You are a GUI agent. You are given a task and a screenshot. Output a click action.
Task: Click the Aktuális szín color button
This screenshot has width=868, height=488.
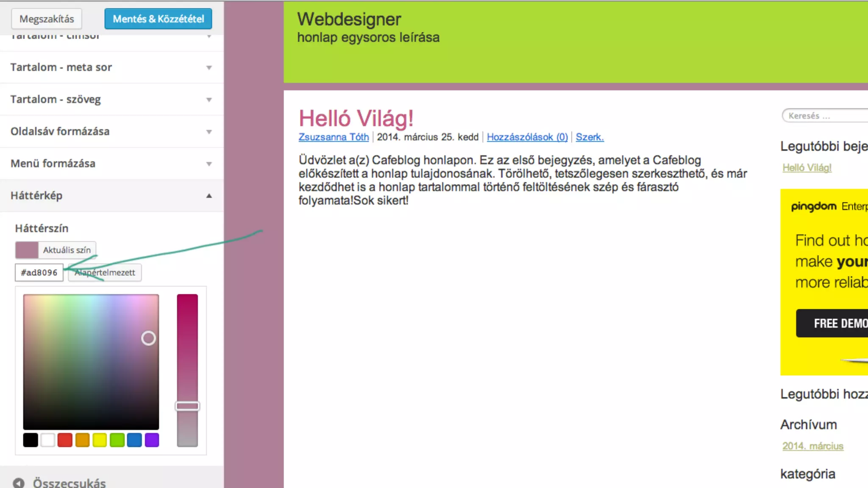pyautogui.click(x=56, y=250)
